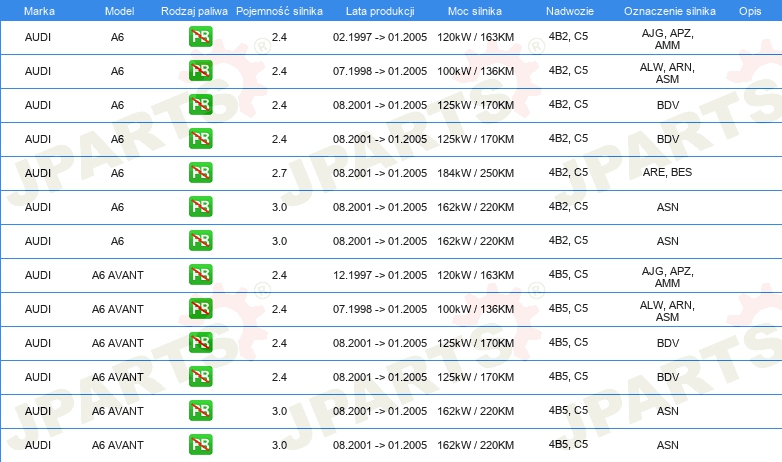Select A6 AVANT in the 136KM row
This screenshot has height=462, width=782.
(x=118, y=309)
